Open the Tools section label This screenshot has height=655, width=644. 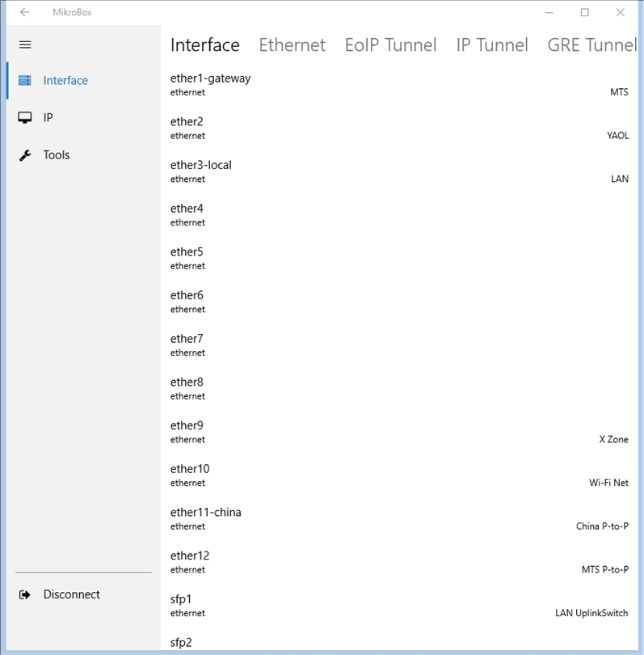coord(57,155)
